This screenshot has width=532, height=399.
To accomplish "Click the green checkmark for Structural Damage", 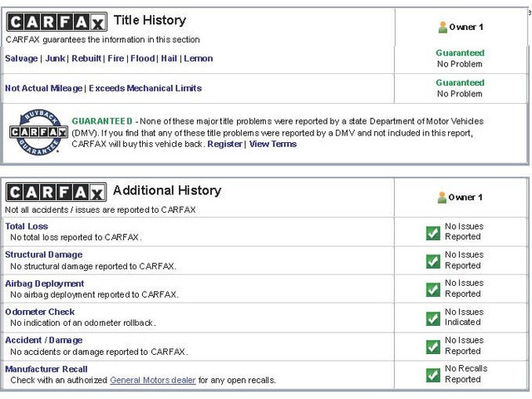I will (433, 260).
